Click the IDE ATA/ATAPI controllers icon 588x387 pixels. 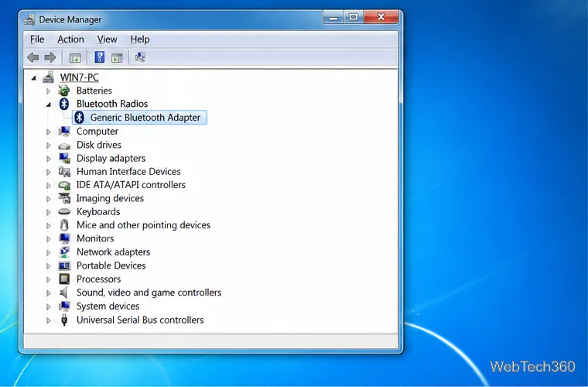point(64,185)
